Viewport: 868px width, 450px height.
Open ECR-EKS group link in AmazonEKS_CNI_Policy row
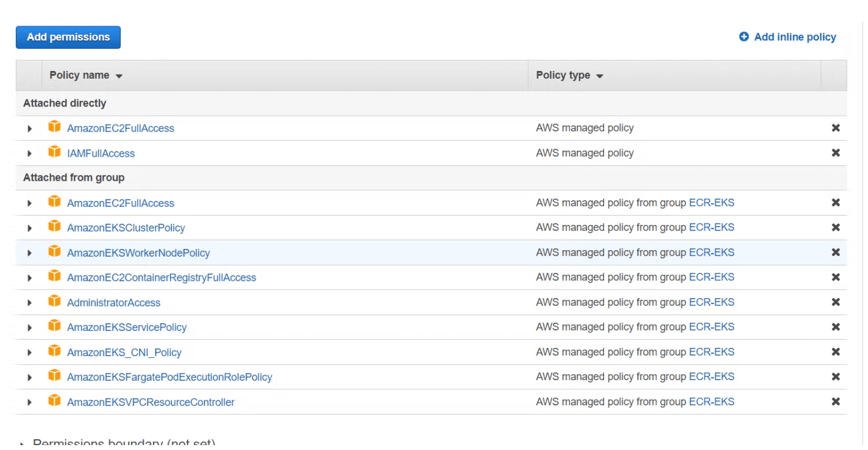click(x=712, y=352)
